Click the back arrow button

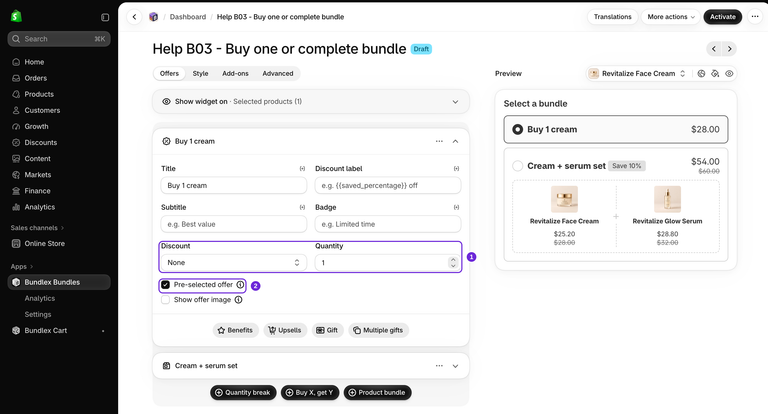click(x=134, y=17)
